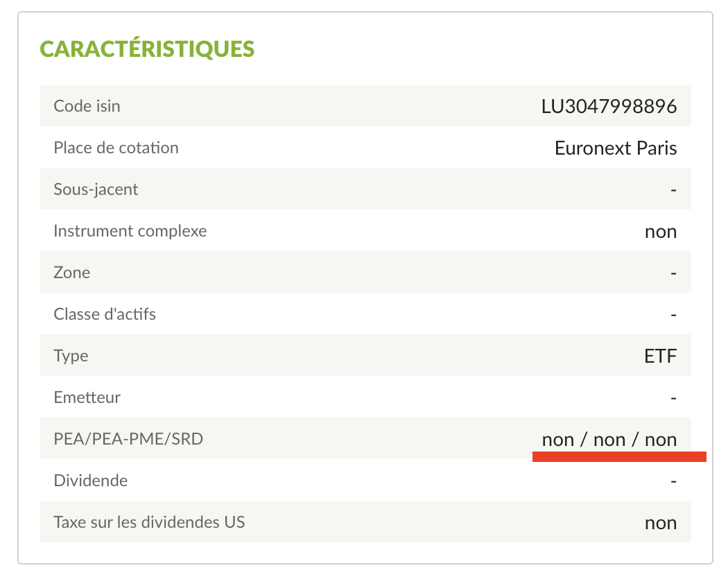
Task: Click the "Zone" row label
Action: pyautogui.click(x=72, y=273)
